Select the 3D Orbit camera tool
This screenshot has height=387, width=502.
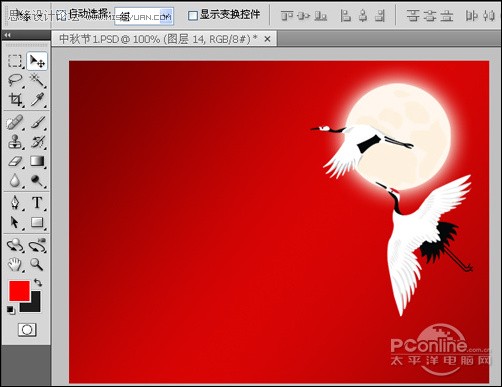(x=37, y=246)
